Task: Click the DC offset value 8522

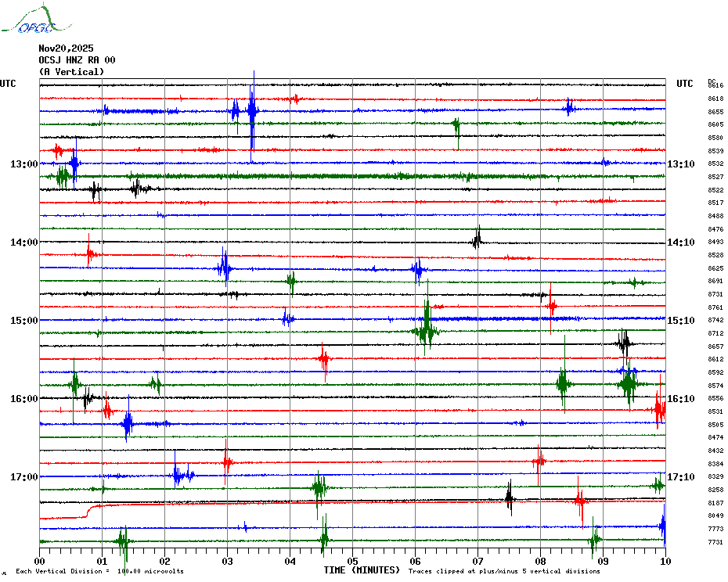Action: coord(715,190)
